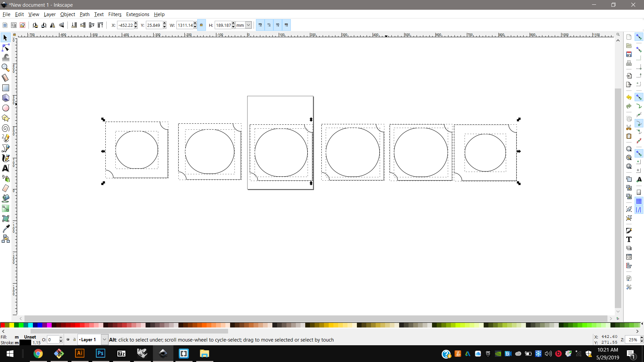Open the Path menu
This screenshot has height=362, width=644.
point(85,14)
